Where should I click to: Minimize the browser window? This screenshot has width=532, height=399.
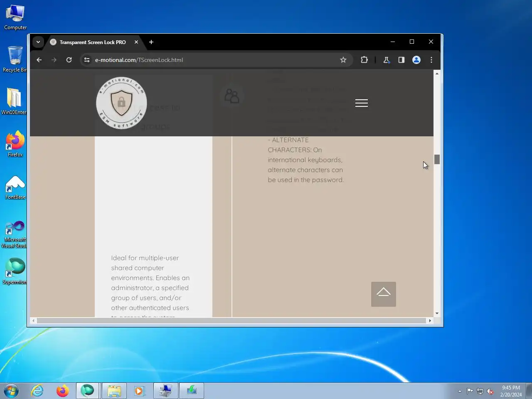[x=393, y=42]
